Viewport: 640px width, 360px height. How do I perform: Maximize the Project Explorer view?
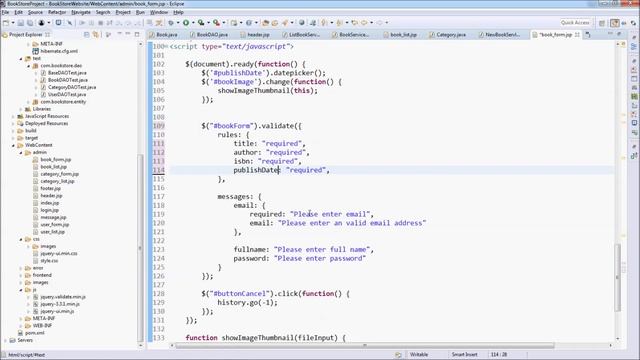[x=137, y=34]
